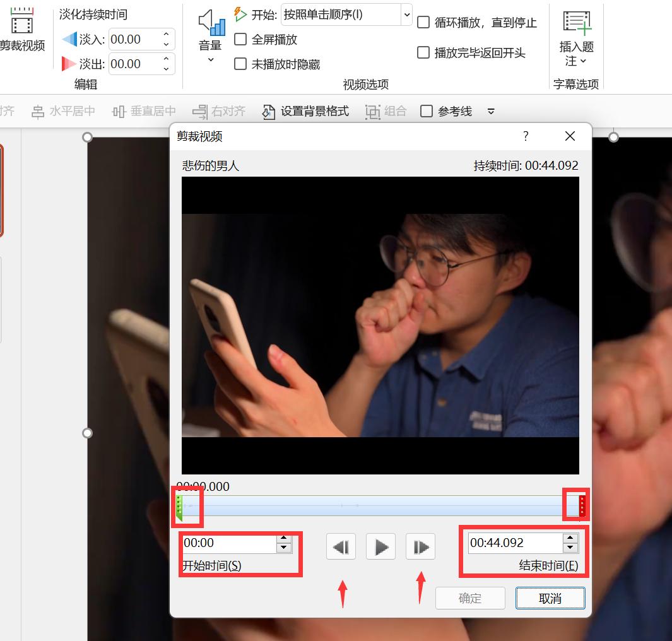Click the 确定 button to confirm trim

pyautogui.click(x=470, y=598)
